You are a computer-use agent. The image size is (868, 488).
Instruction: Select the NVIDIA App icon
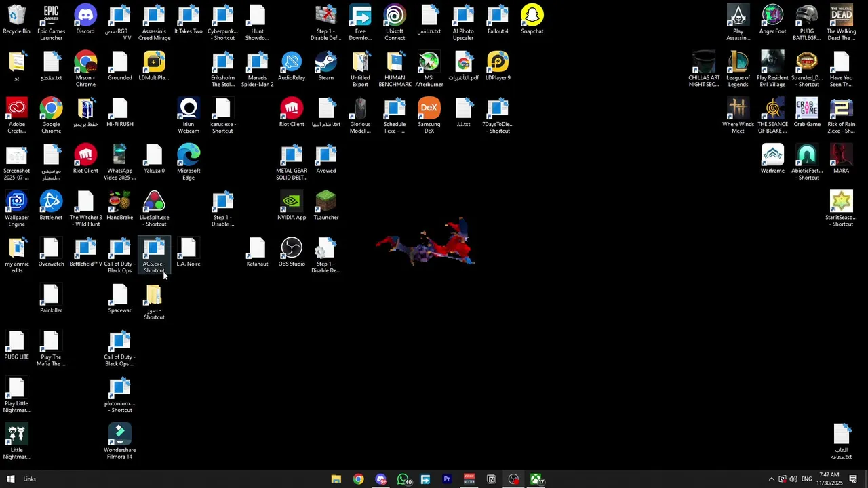(292, 206)
